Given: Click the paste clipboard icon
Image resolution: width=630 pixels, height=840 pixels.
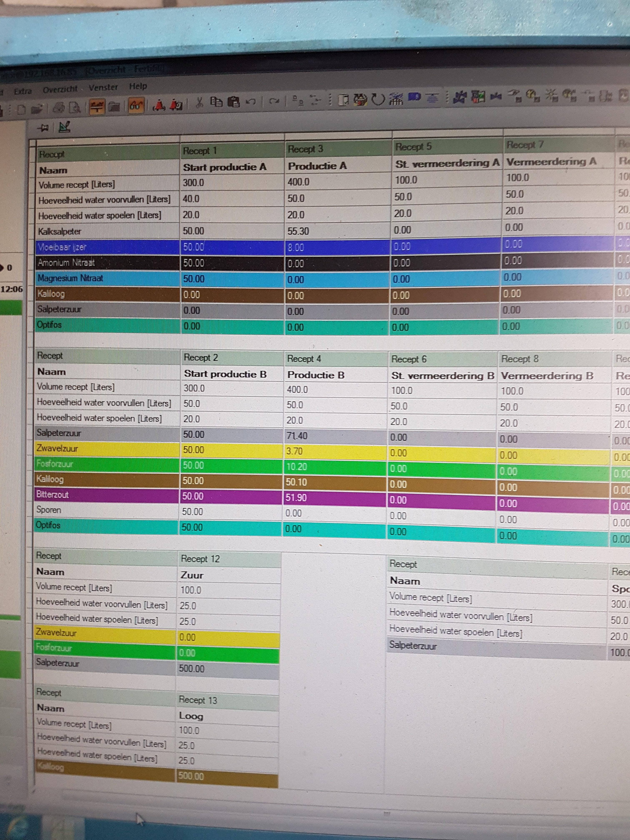Looking at the screenshot, I should [234, 102].
